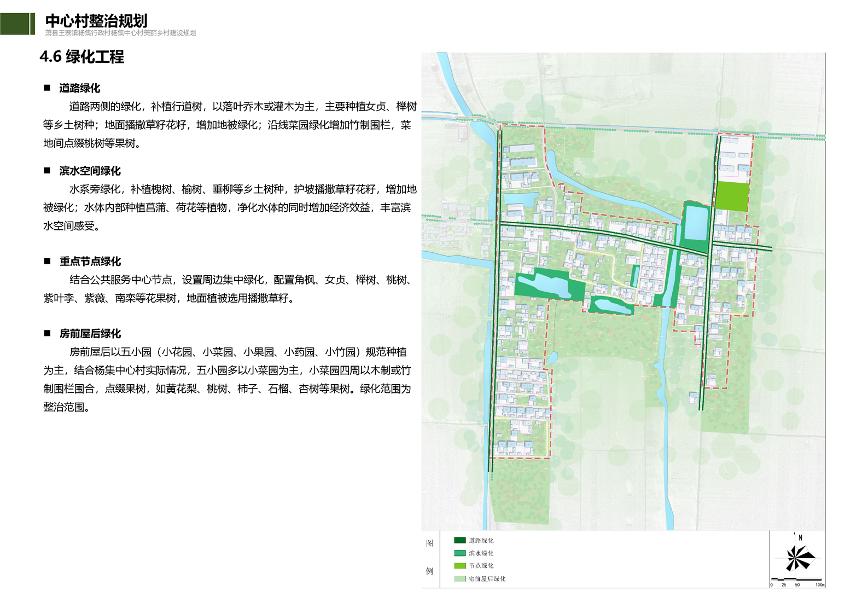Click the 滨水空间绿化 subsection heading

pos(90,171)
